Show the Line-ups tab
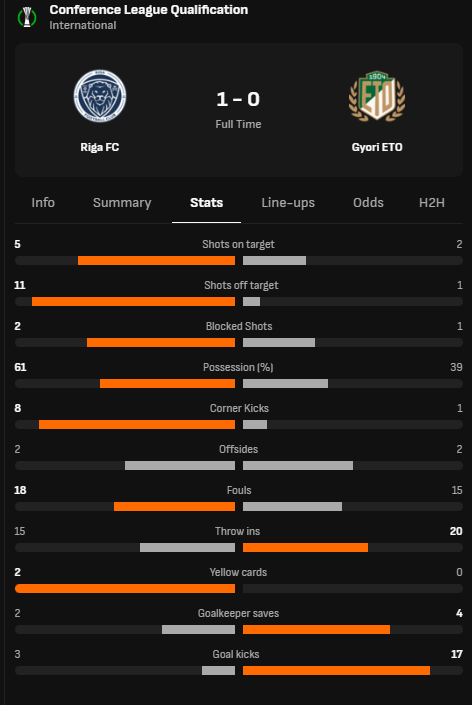The image size is (472, 705). coord(288,203)
